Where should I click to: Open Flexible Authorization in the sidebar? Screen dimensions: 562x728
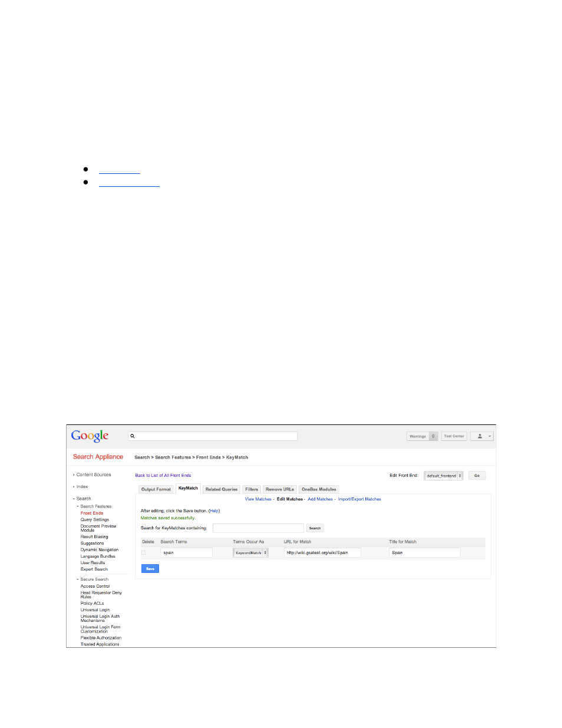pyautogui.click(x=101, y=638)
